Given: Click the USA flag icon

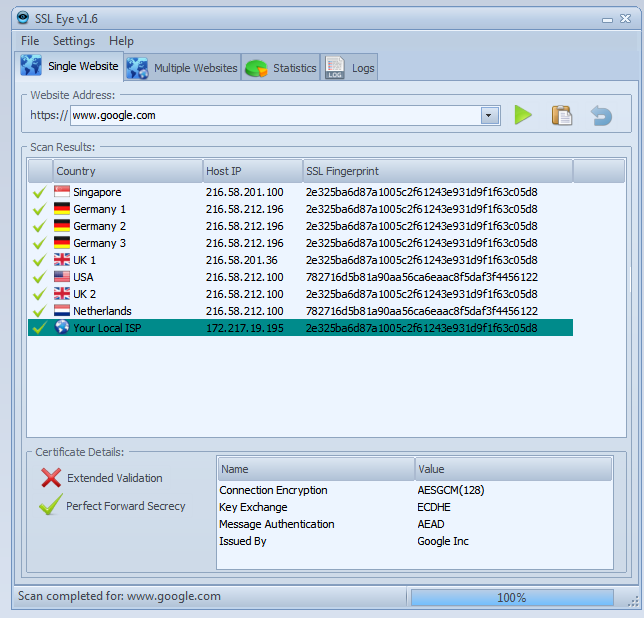Looking at the screenshot, I should click(62, 276).
